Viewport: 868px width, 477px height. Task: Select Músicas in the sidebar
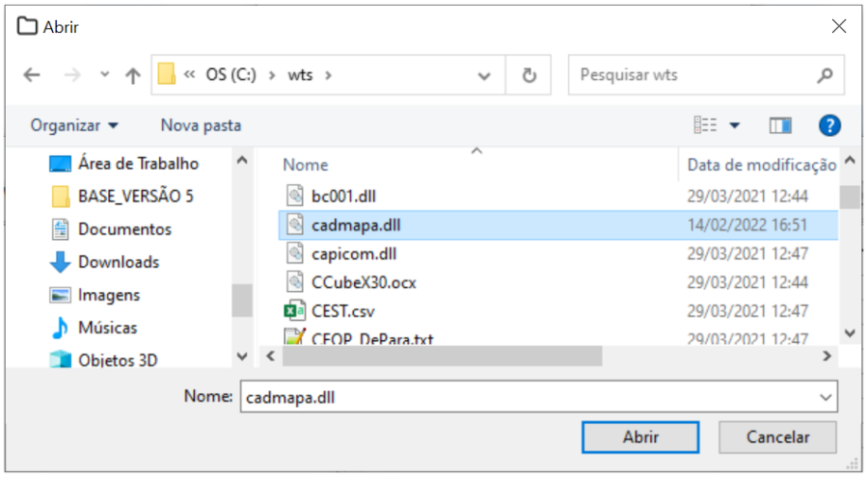pyautogui.click(x=107, y=328)
